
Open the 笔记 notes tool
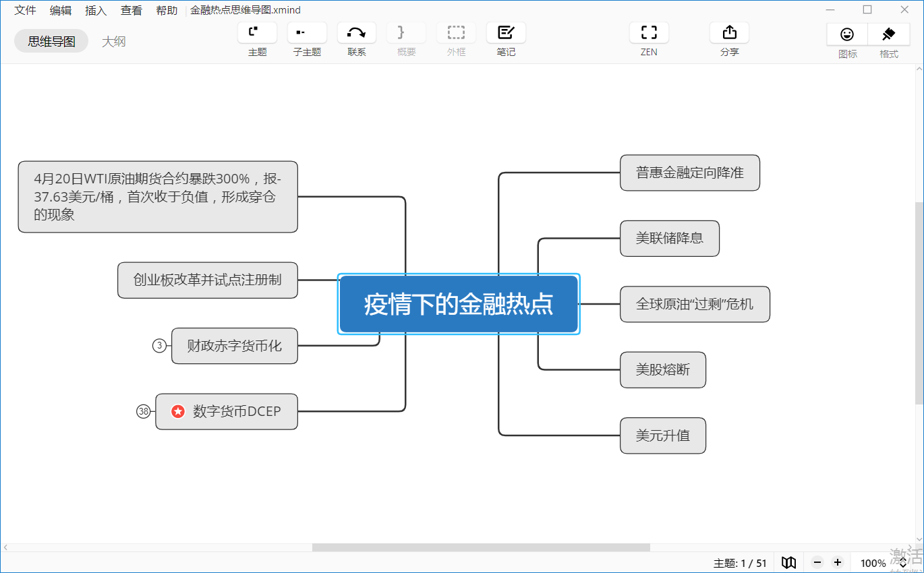(506, 32)
